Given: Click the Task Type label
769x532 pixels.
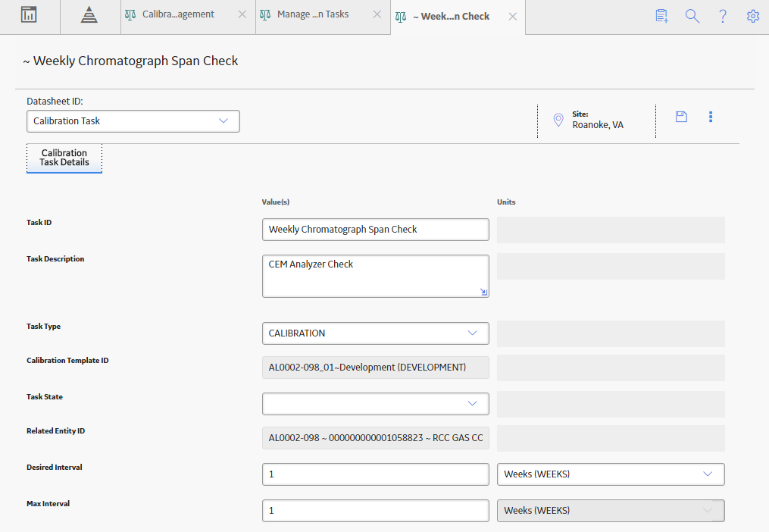Looking at the screenshot, I should (44, 327).
